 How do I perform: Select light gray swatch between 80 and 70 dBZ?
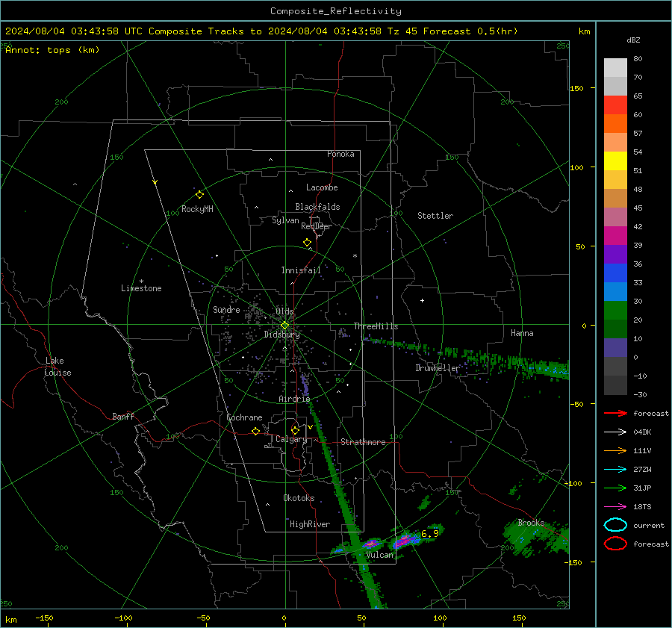point(615,67)
